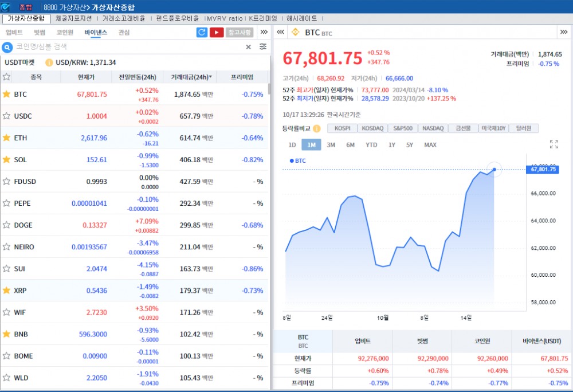Viewport: 573px width, 392px height.
Task: Open the filter settings sliders icon
Action: point(263,47)
